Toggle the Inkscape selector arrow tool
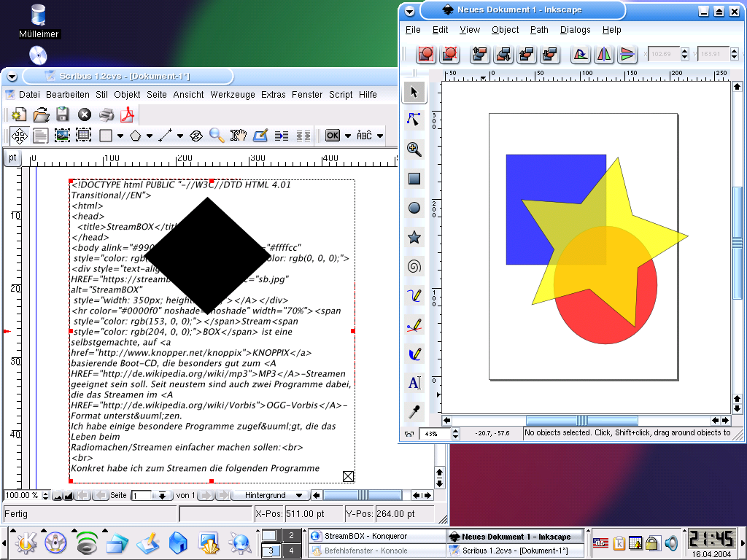 pos(414,92)
